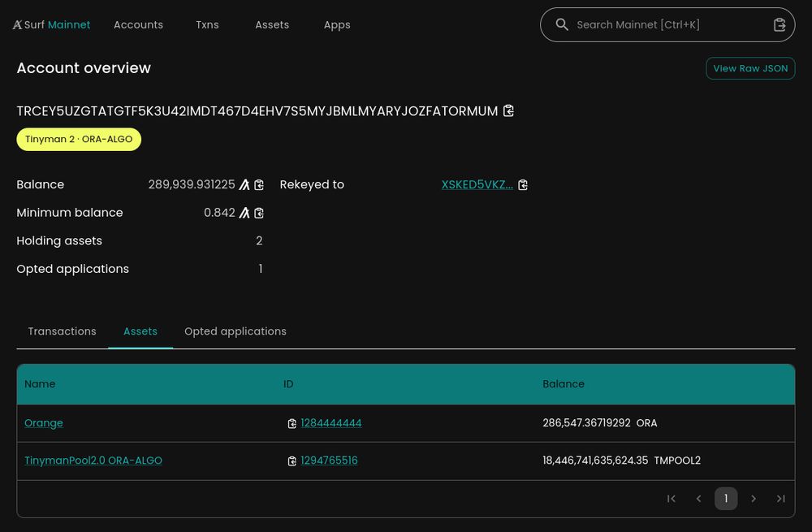The height and width of the screenshot is (532, 812).
Task: Copy the Minimum balance value 0.842
Action: click(x=259, y=212)
